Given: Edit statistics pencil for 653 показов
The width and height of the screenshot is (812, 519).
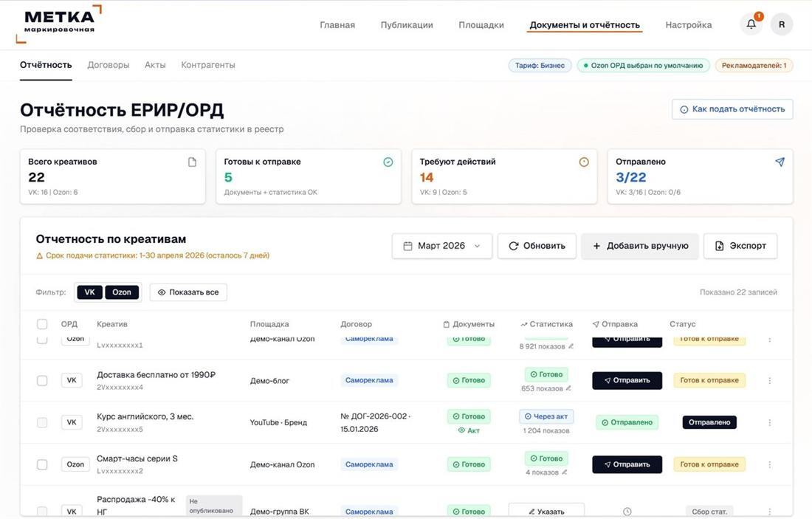Looking at the screenshot, I should tap(568, 388).
